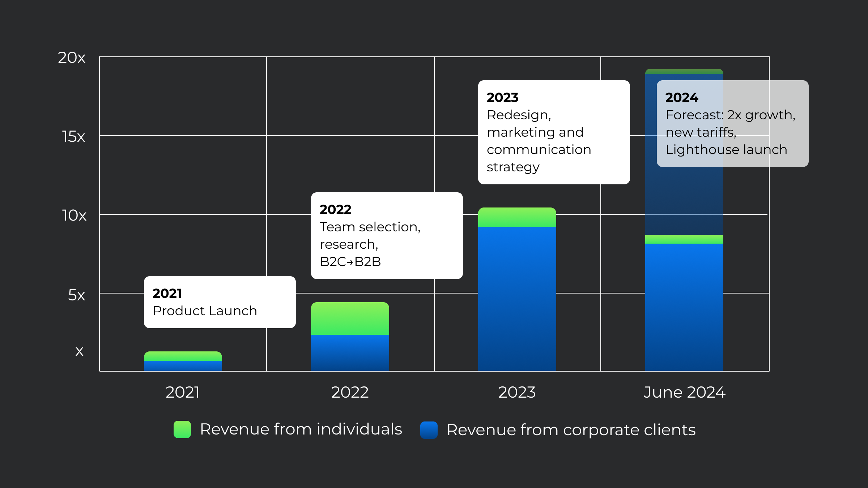Click the 5x y-axis label

click(x=76, y=295)
